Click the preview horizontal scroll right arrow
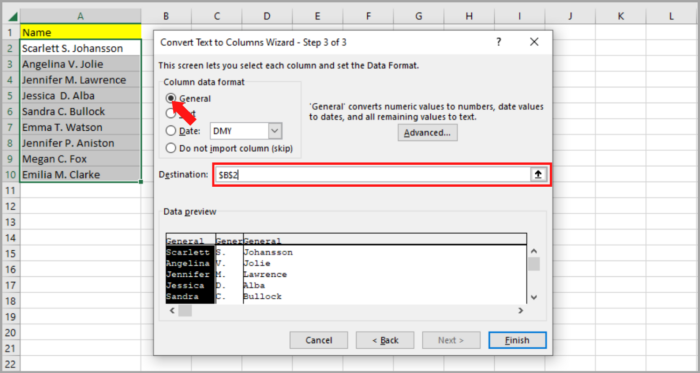The image size is (700, 373). tap(521, 311)
